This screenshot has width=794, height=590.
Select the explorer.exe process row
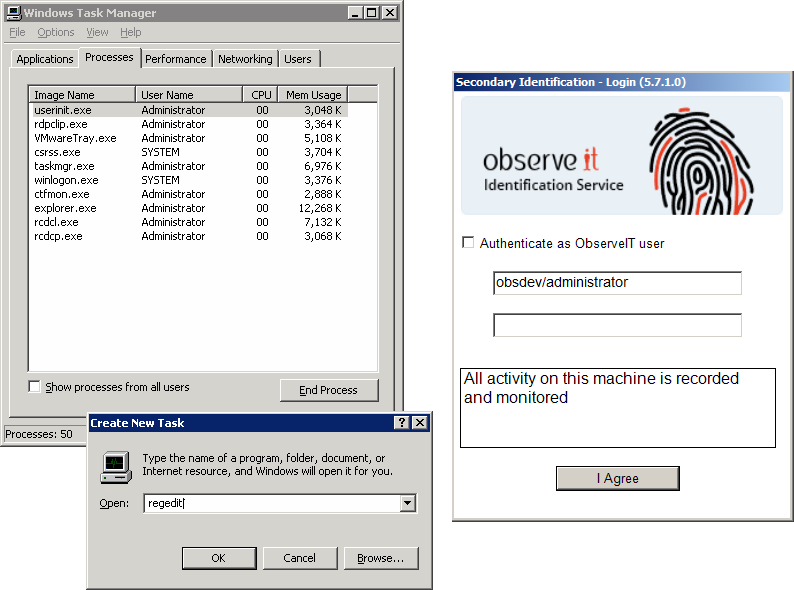[190, 208]
